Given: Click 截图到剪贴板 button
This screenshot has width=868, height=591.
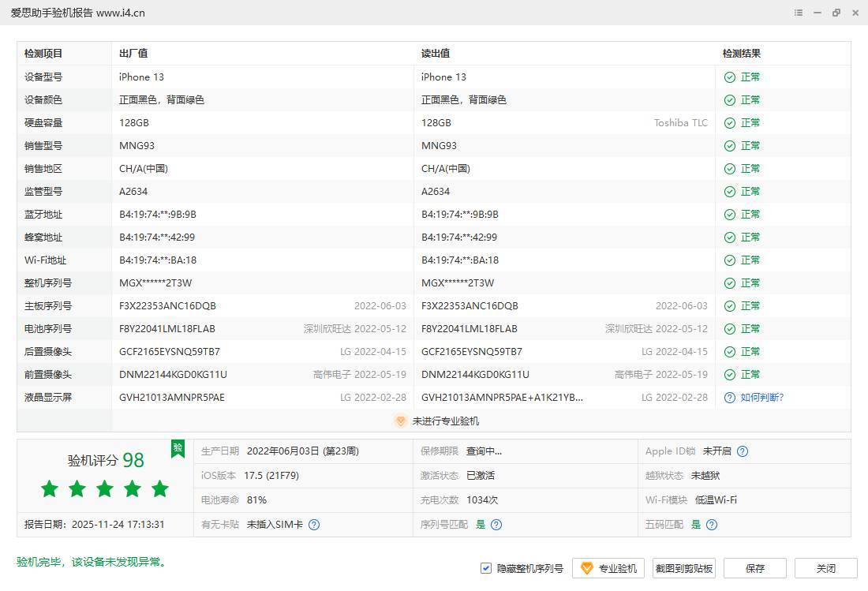Looking at the screenshot, I should pyautogui.click(x=684, y=568).
